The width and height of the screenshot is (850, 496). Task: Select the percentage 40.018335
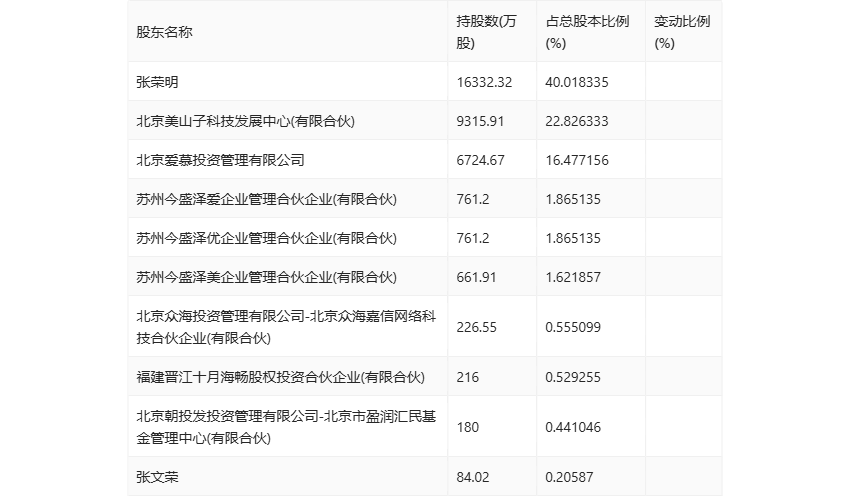coord(577,82)
